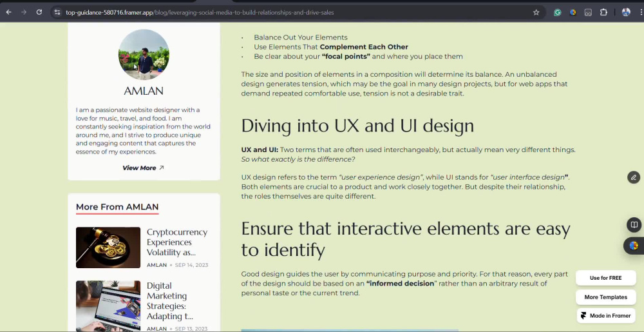Open the Cryptocurrency Experiences Volatility article
Viewport: 644px width, 332px height.
177,242
